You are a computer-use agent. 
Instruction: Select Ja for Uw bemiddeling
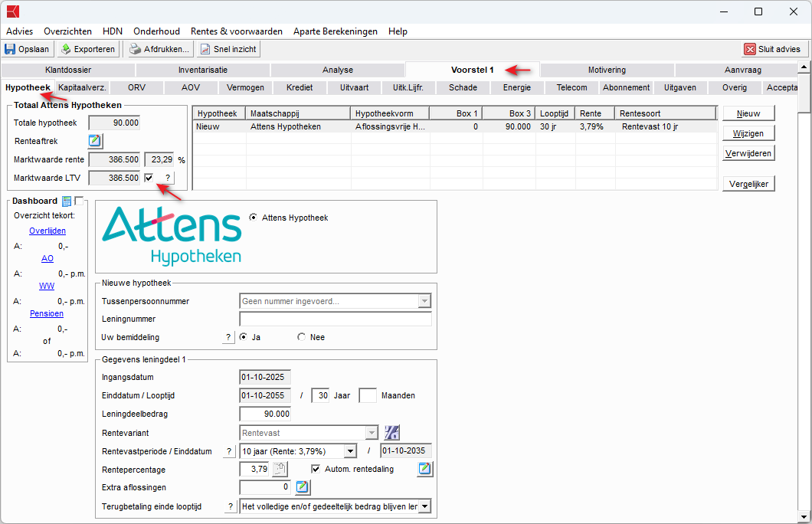(244, 337)
